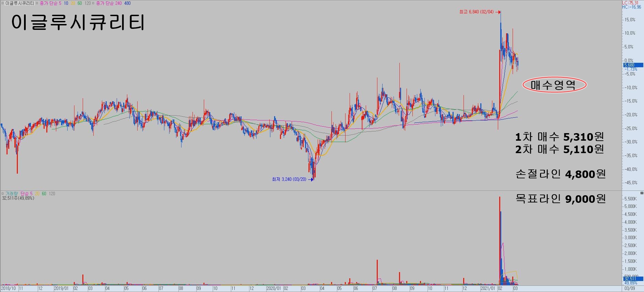Select the yellow 20 price moving average label
Image resolution: width=644 pixels, height=292 pixels.
73,3
